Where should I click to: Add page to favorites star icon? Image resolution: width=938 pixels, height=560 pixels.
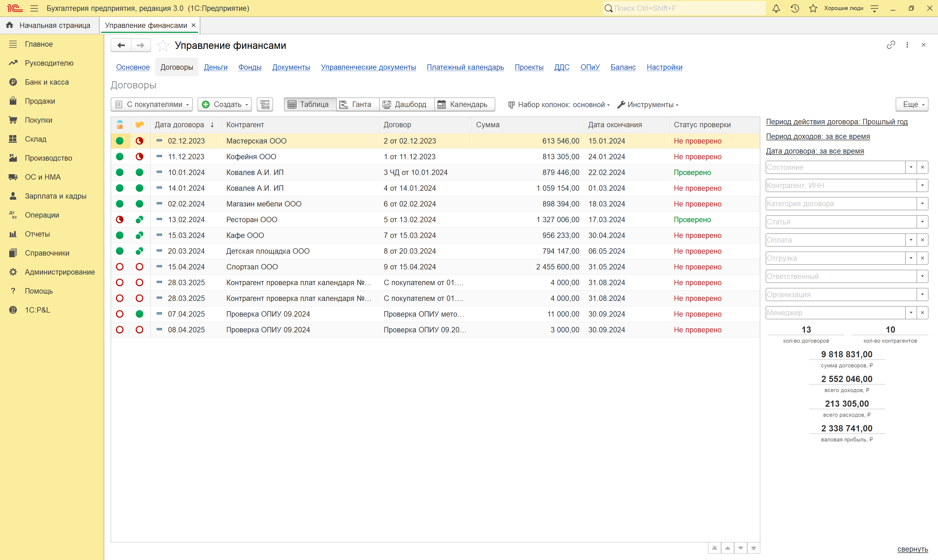pyautogui.click(x=163, y=45)
